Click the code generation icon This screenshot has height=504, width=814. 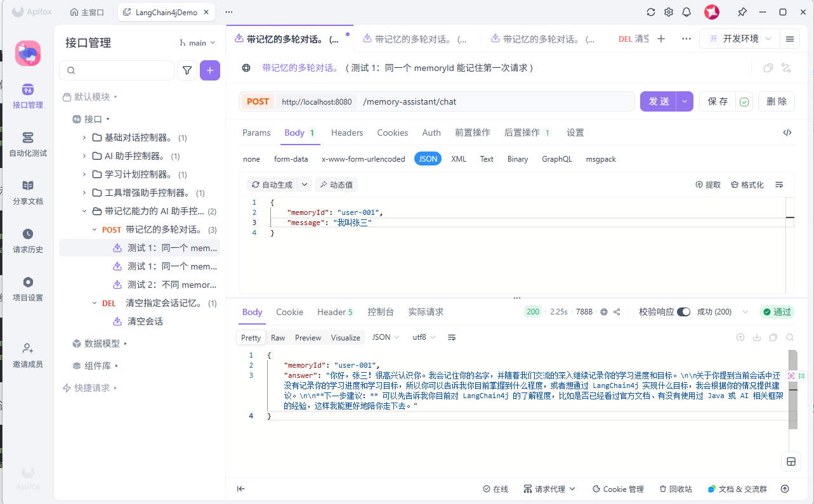787,132
